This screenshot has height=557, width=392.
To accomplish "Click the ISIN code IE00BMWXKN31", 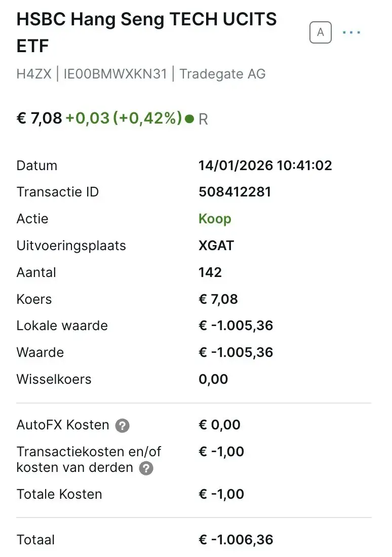I will (115, 74).
